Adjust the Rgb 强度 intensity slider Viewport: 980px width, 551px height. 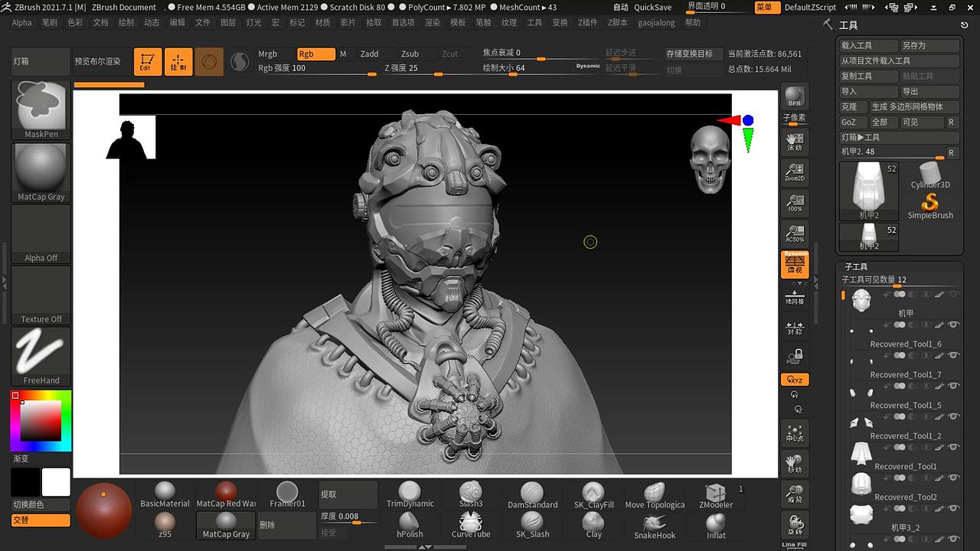click(x=318, y=68)
